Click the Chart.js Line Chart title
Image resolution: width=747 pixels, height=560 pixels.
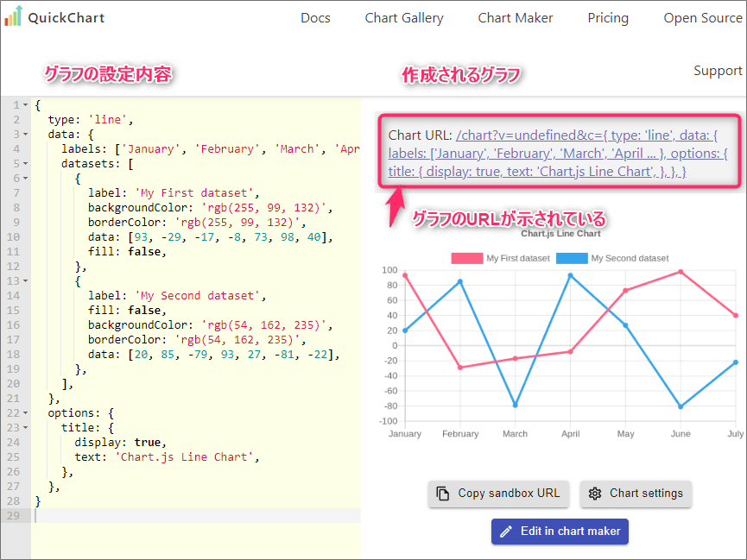click(x=560, y=234)
